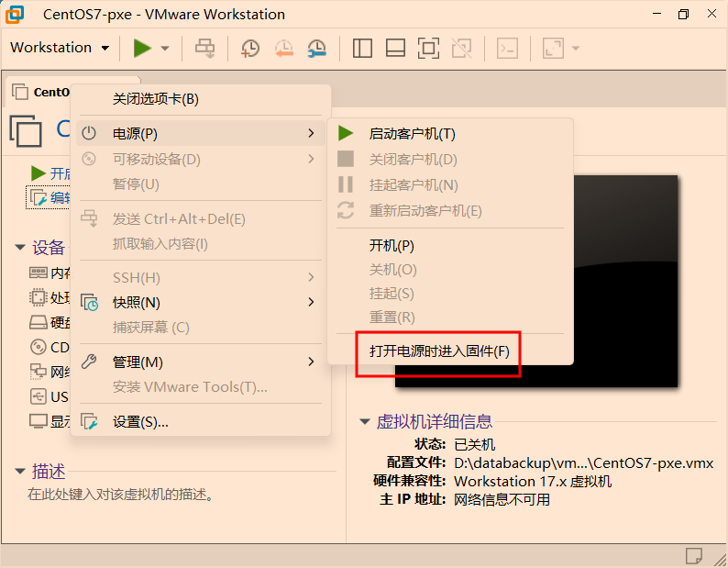Click the power icon beside 电源(P)
This screenshot has width=728, height=568.
89,133
